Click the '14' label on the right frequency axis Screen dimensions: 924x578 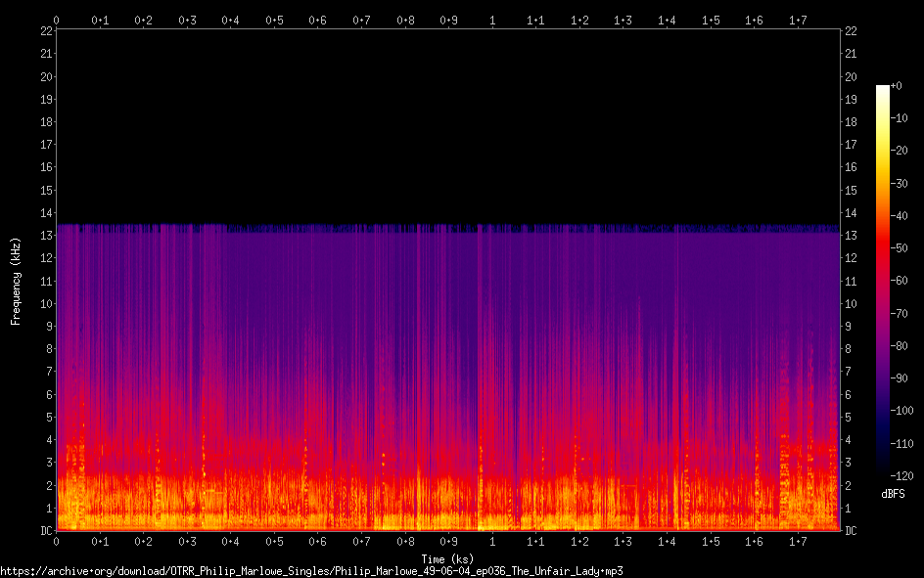(x=851, y=212)
